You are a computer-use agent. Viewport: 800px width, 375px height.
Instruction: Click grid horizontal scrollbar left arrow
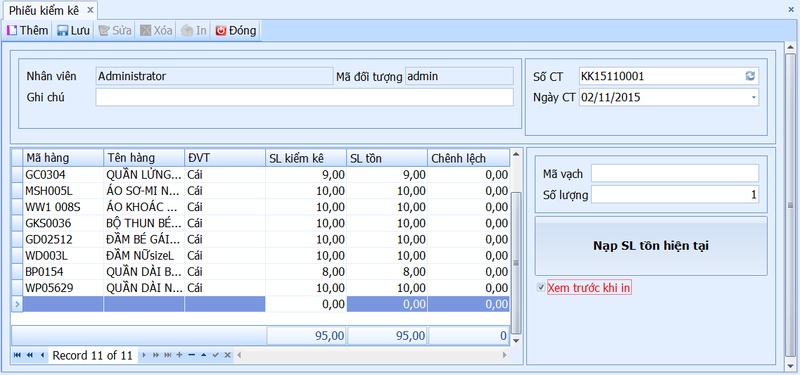pyautogui.click(x=238, y=355)
